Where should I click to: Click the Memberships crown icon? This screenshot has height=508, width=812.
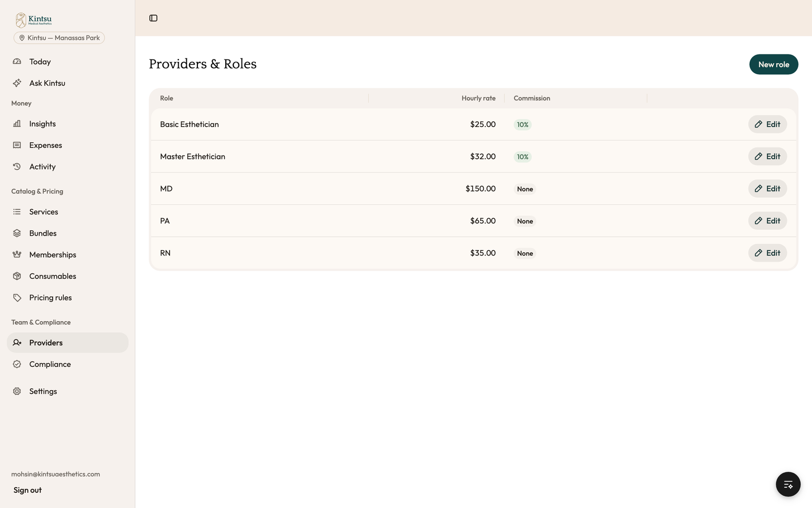pos(17,255)
